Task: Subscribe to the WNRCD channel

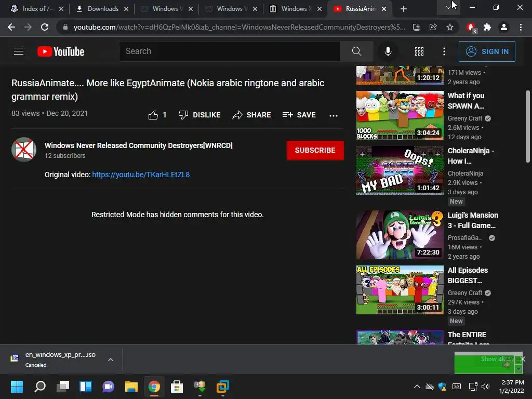Action: tap(315, 150)
